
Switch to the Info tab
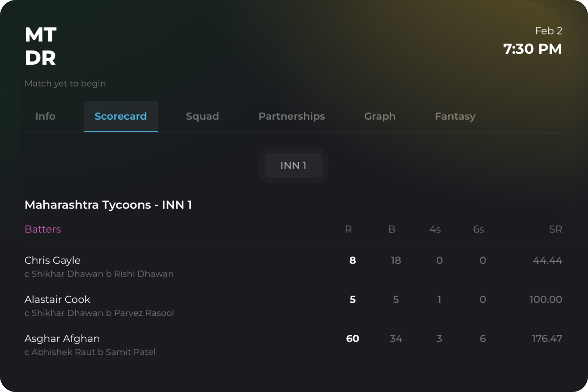[x=45, y=116]
